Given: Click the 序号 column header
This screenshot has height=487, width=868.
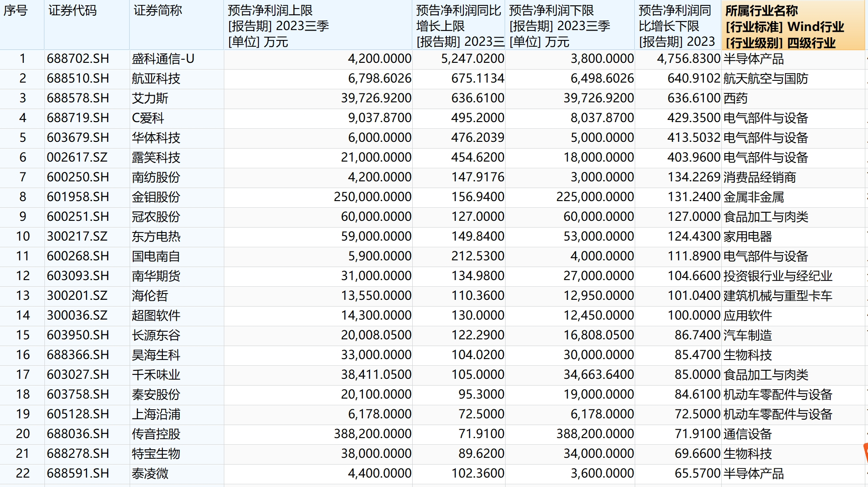Looking at the screenshot, I should [16, 10].
